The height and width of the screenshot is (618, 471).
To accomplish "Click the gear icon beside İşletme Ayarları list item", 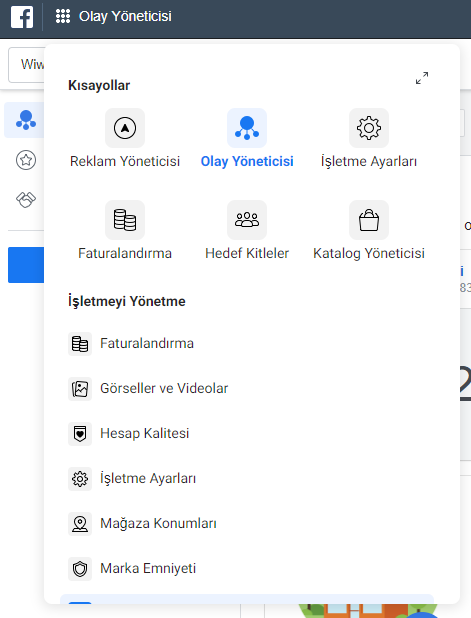I will (x=80, y=479).
